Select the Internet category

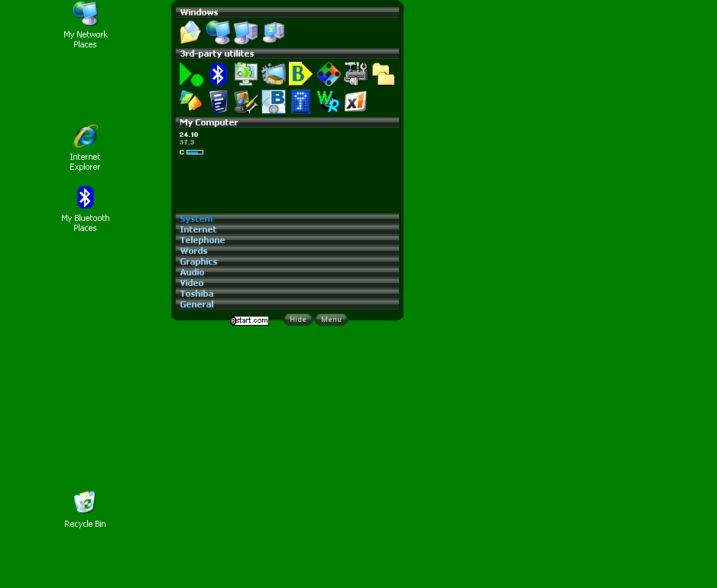point(287,229)
